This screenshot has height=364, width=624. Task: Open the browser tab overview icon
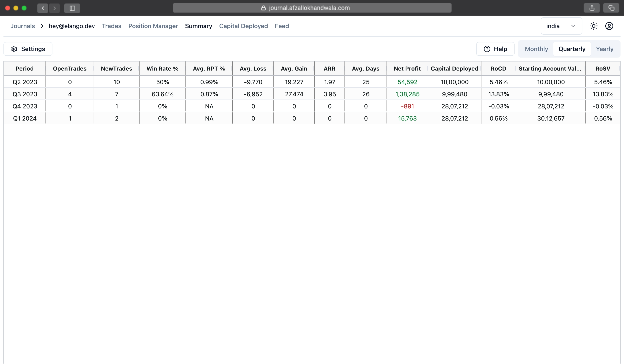(611, 8)
